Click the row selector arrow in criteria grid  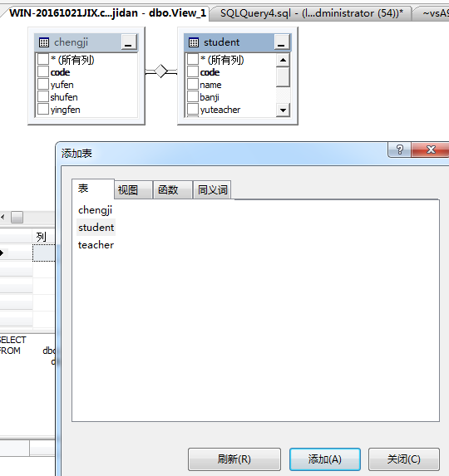coord(2,253)
